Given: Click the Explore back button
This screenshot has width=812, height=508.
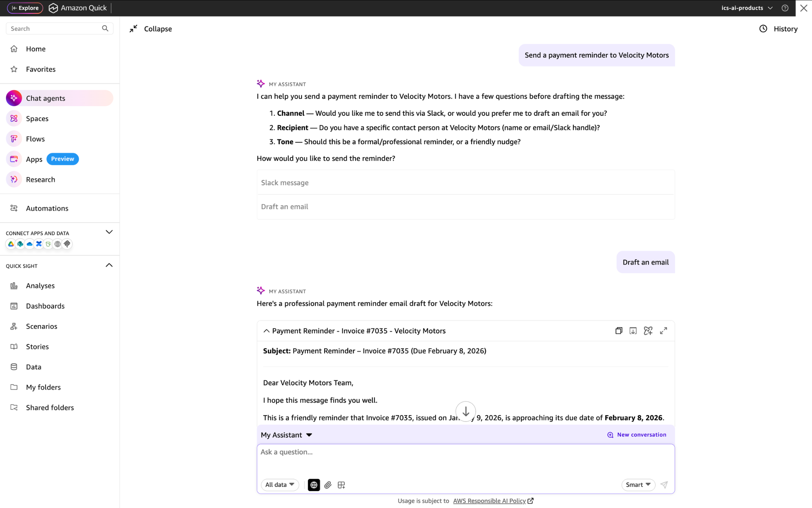Looking at the screenshot, I should pyautogui.click(x=25, y=8).
